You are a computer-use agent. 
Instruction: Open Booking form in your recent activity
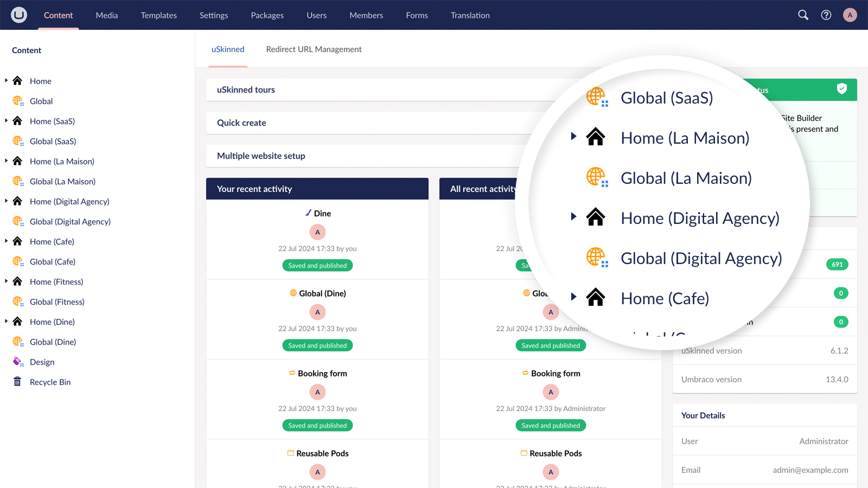tap(322, 374)
